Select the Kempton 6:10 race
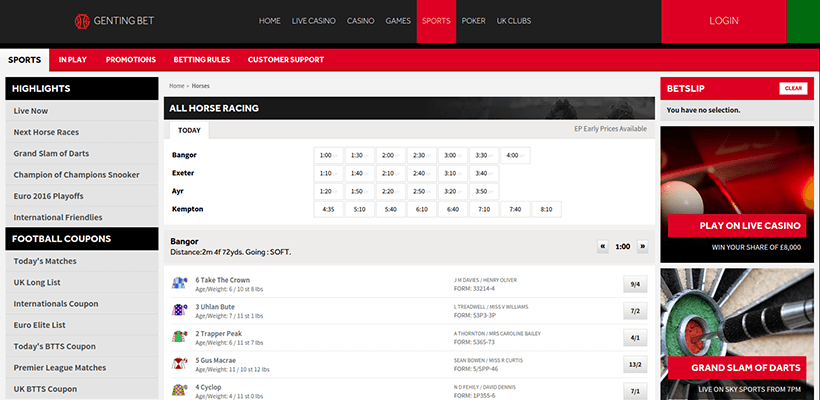The image size is (820, 400). 422,209
